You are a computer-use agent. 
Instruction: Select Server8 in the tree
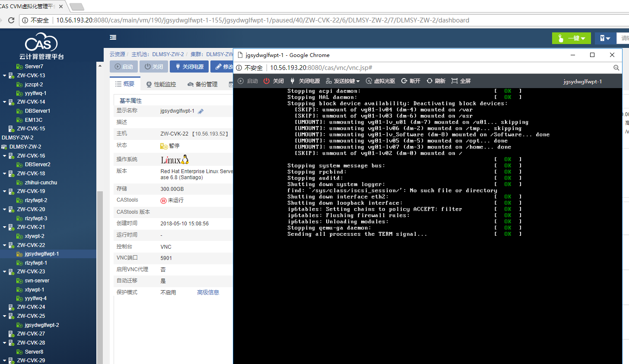(34, 352)
